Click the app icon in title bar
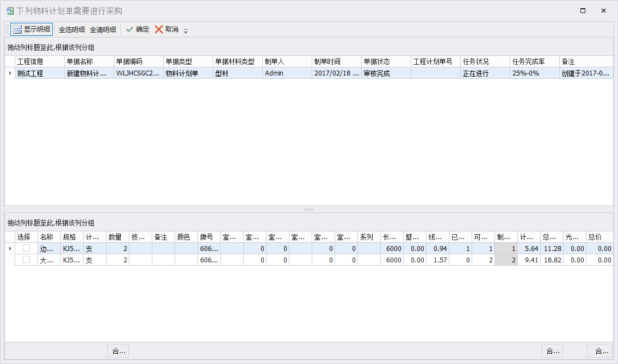Screen dimensions: 618x364 click(x=10, y=11)
